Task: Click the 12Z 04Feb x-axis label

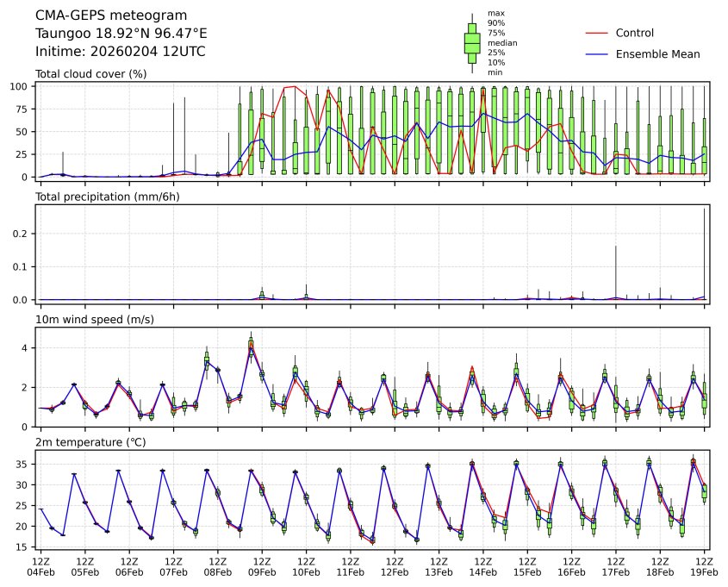Action: click(x=40, y=566)
